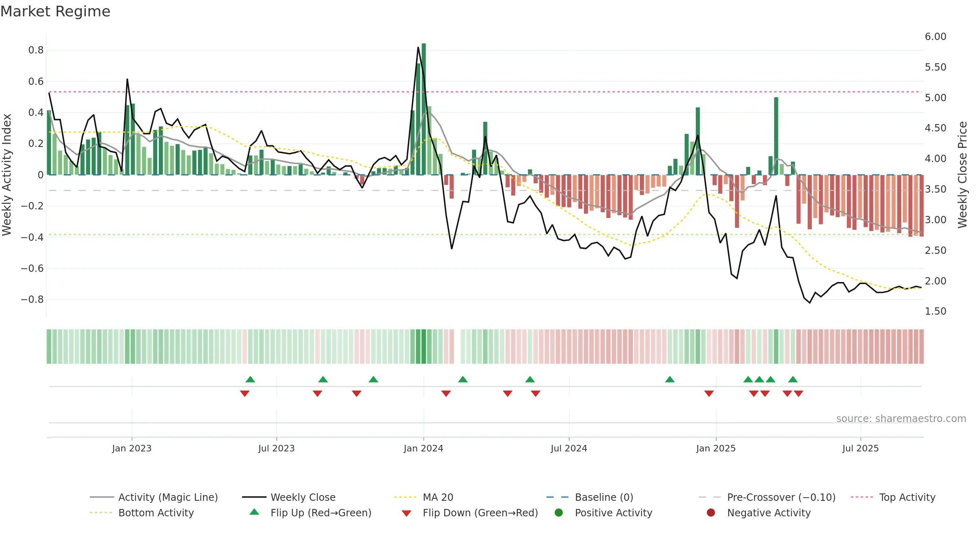The height and width of the screenshot is (551, 980).
Task: Click the Jan 2023 x-axis label
Action: tap(132, 448)
